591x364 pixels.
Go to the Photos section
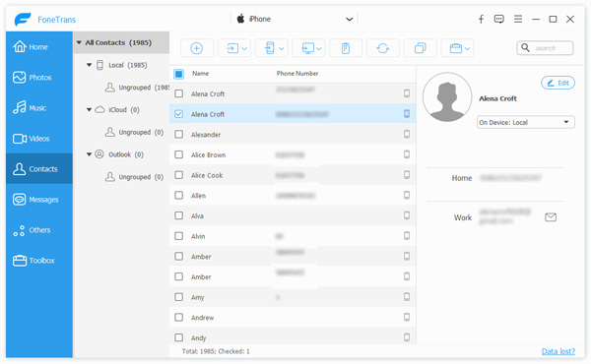point(39,78)
